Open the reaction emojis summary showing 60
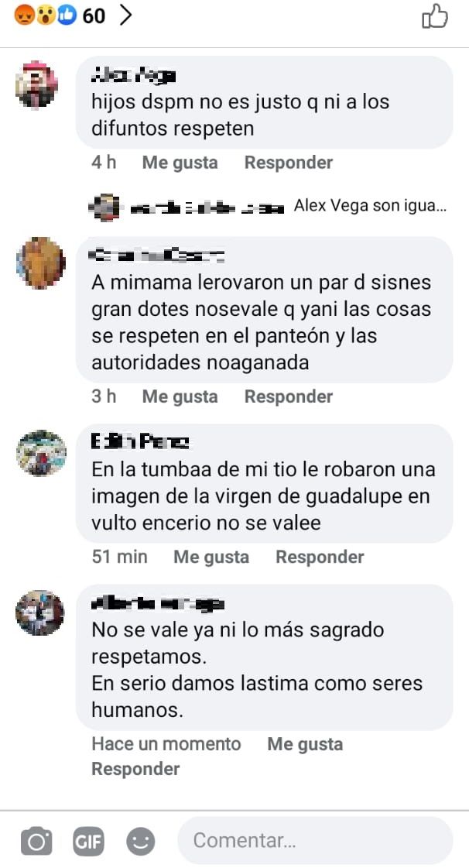Image resolution: width=469 pixels, height=868 pixels. tap(60, 16)
